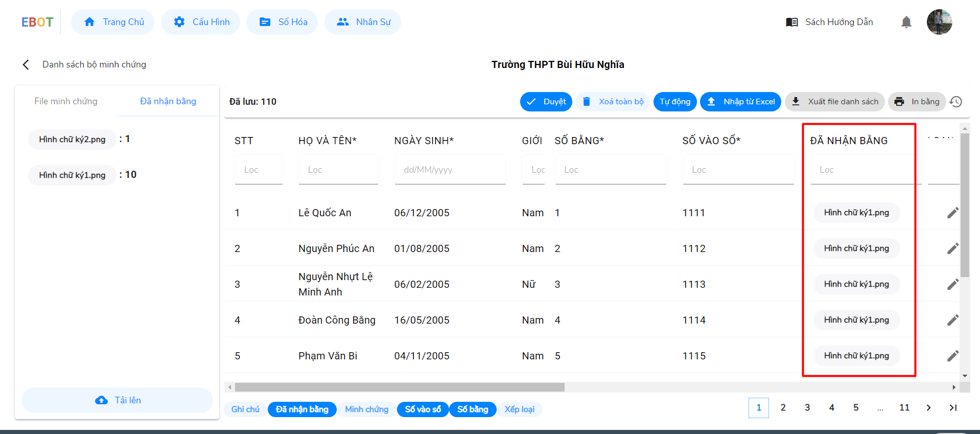Open the Số Hóa menu
Viewport: 980px width, 434px height.
coord(283,22)
